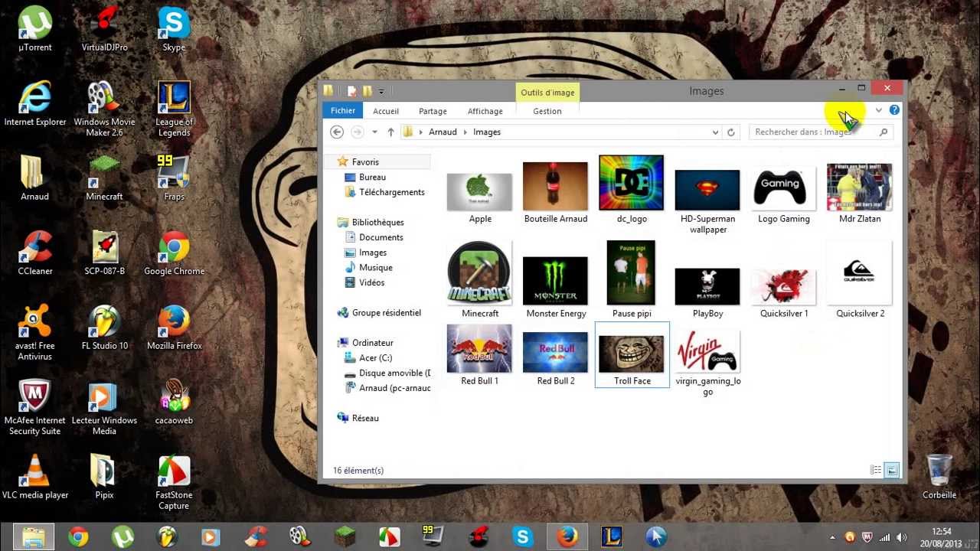Open recent locations dropdown arrow
The image size is (980, 551).
coord(374,132)
